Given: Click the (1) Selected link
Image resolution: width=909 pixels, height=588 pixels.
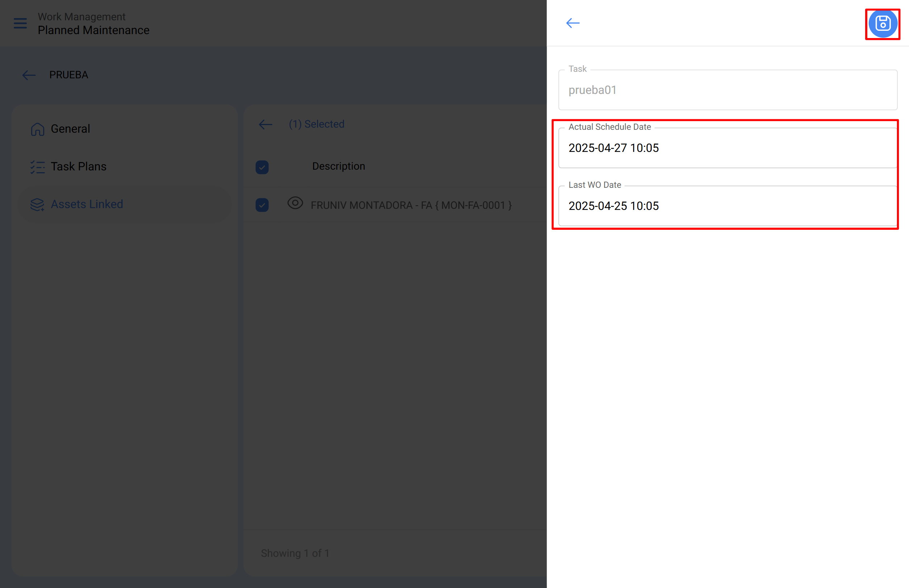Looking at the screenshot, I should [x=316, y=124].
